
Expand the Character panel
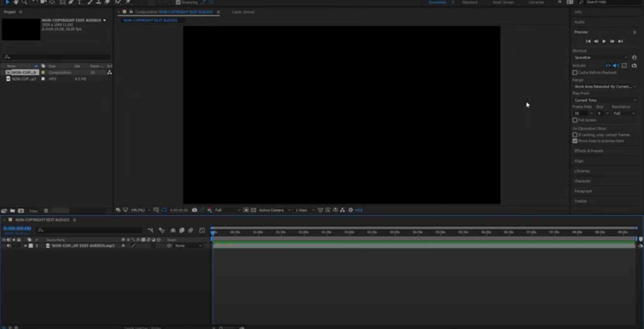click(583, 181)
